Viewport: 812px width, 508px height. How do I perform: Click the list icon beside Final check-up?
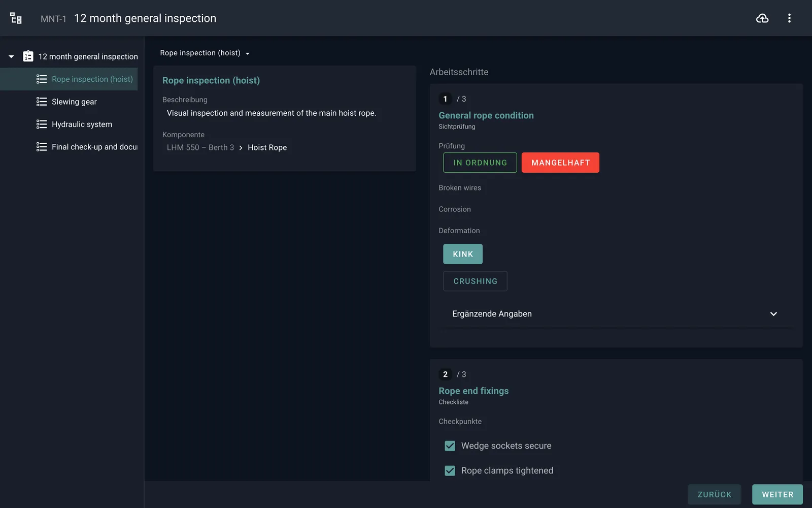[x=42, y=147]
